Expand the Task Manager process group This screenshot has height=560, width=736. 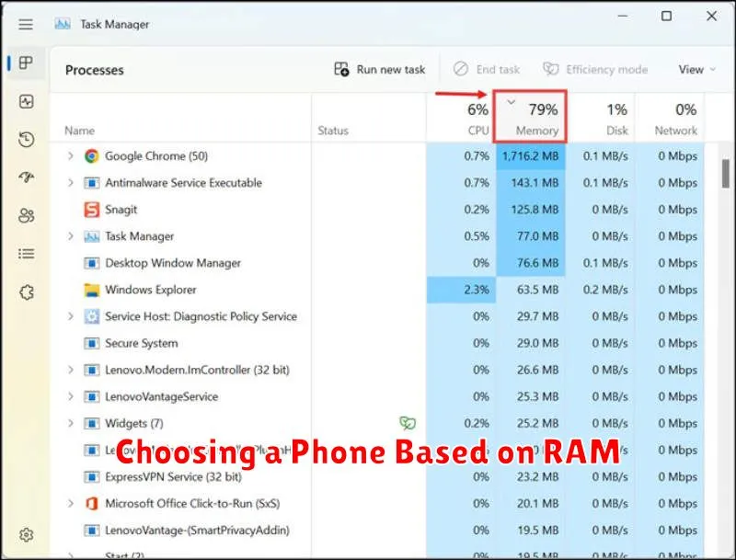coord(71,236)
